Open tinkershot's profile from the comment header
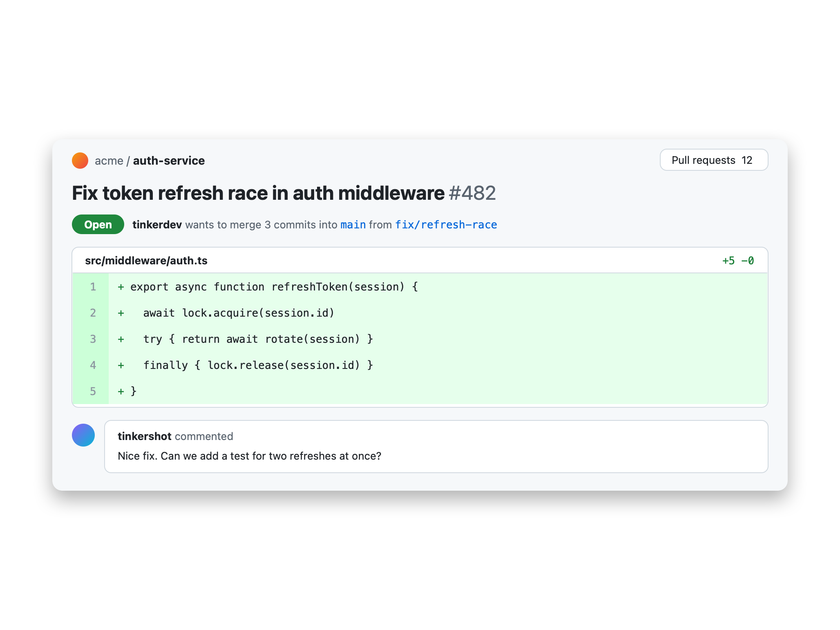The width and height of the screenshot is (840, 630). click(145, 436)
